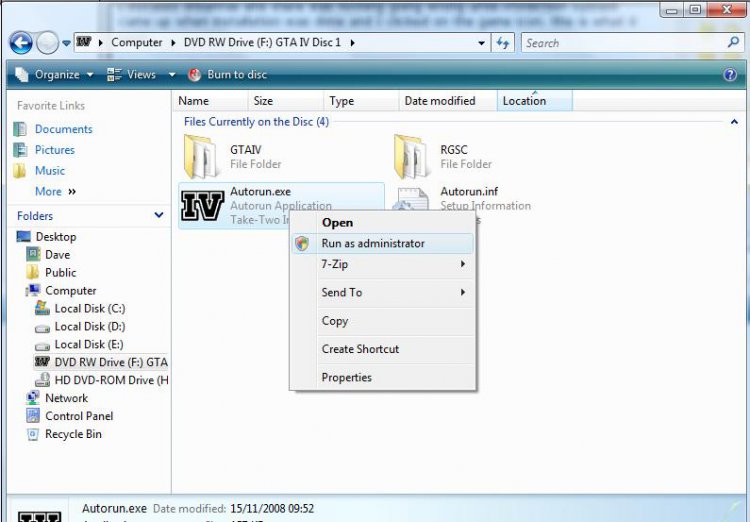Click the Burn to disc icon
750x522 pixels.
click(x=194, y=75)
